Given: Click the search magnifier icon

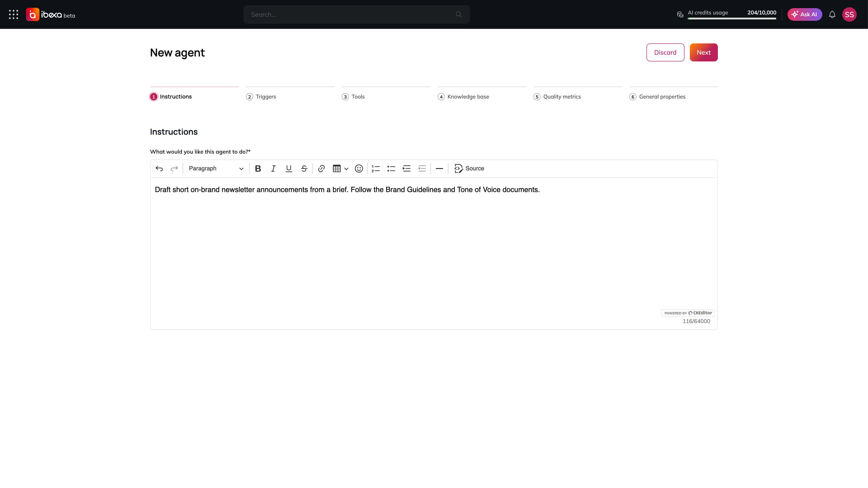Looking at the screenshot, I should tap(459, 14).
